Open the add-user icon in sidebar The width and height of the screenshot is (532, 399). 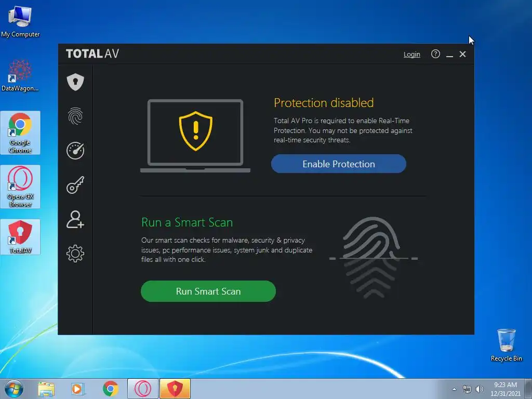tap(75, 220)
